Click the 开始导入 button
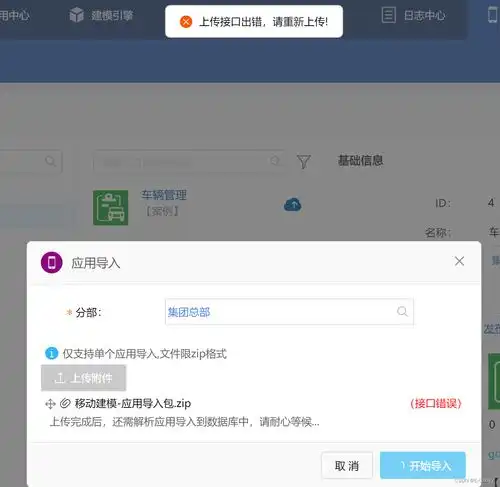The height and width of the screenshot is (487, 500). pyautogui.click(x=423, y=465)
